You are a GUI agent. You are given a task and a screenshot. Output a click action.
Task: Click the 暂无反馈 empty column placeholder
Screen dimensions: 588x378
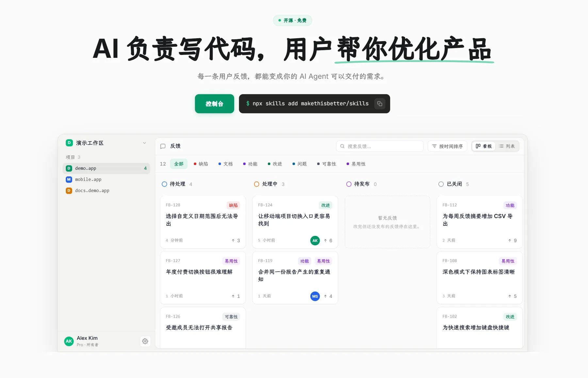tap(387, 222)
